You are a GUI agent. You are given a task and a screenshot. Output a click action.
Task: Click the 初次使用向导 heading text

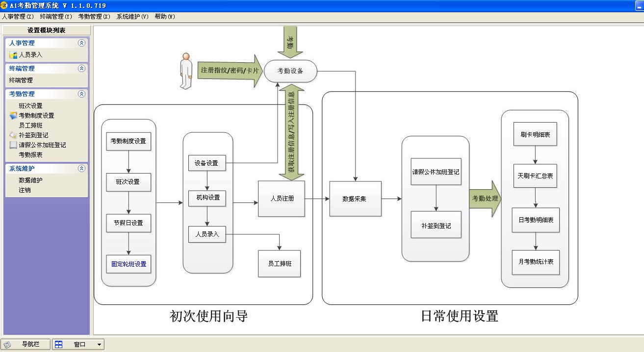209,316
